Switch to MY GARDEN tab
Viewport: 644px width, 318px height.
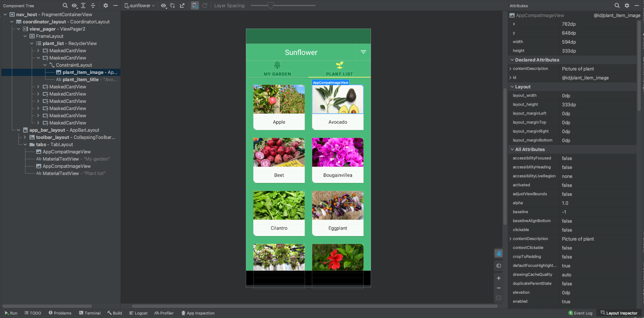coord(278,69)
